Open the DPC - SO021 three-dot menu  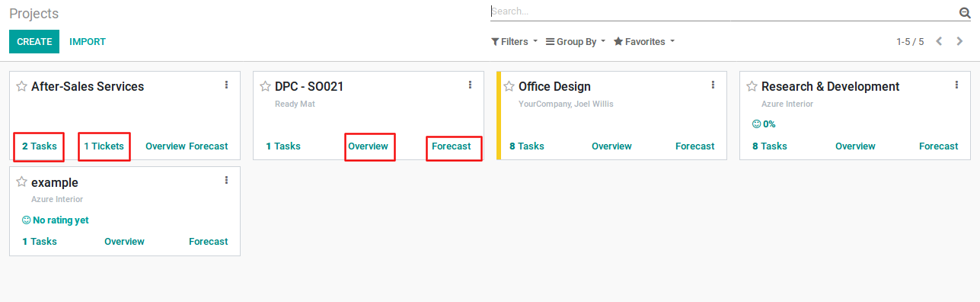tap(470, 85)
